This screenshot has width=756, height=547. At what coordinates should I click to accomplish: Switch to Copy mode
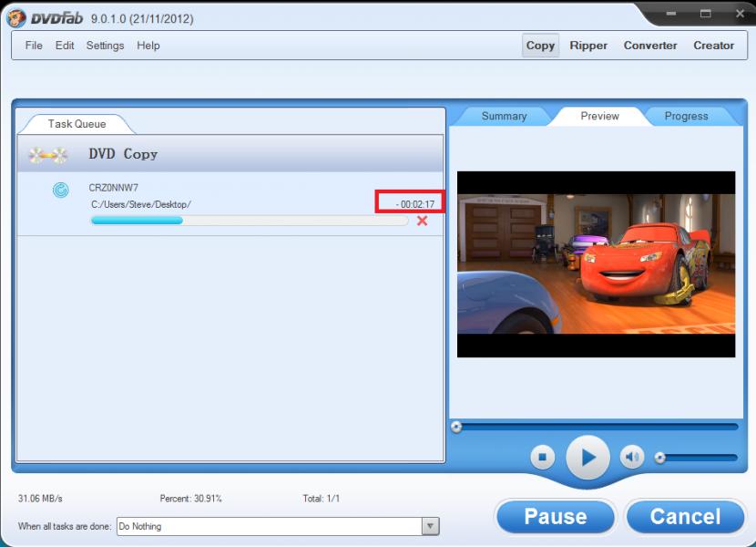540,46
